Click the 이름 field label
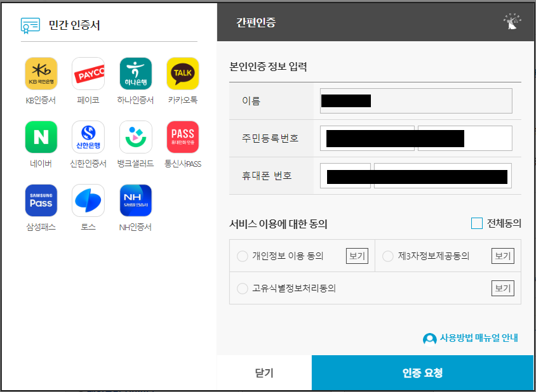Image resolution: width=536 pixels, height=392 pixels. (x=251, y=101)
